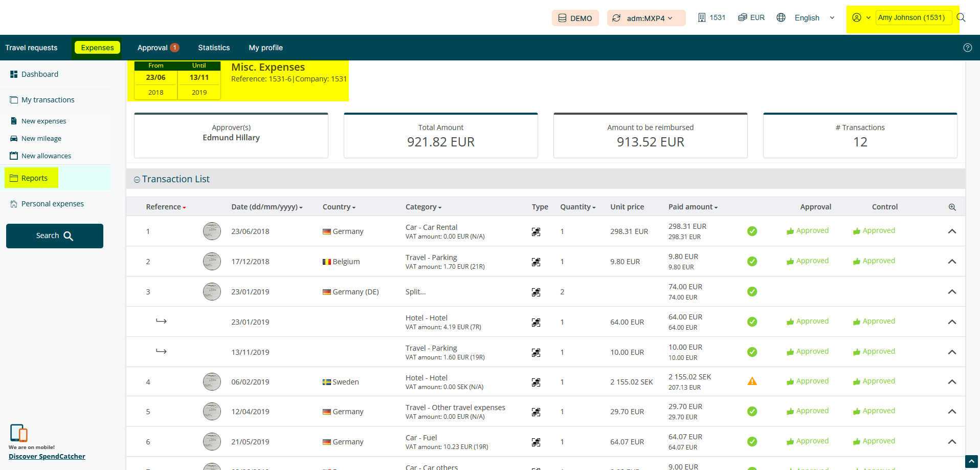This screenshot has width=980, height=470.
Task: Open the adm:MXP4 dropdown
Action: tap(646, 18)
